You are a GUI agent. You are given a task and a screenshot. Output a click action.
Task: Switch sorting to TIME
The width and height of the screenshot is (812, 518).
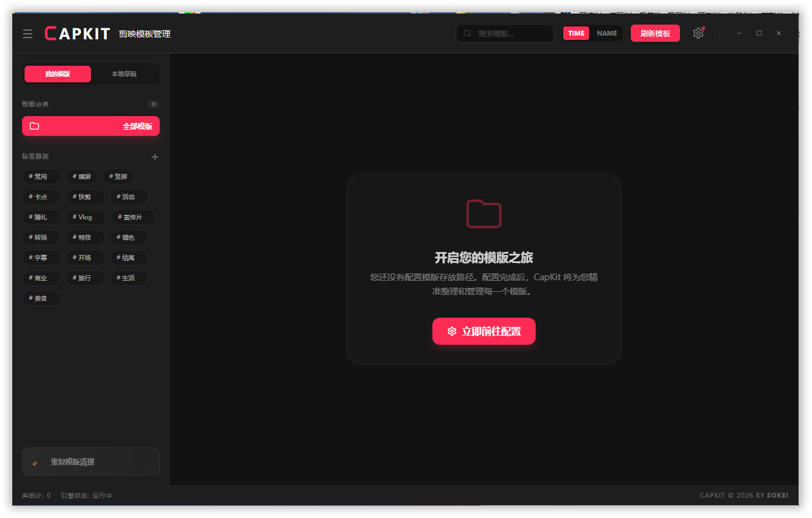(x=576, y=33)
